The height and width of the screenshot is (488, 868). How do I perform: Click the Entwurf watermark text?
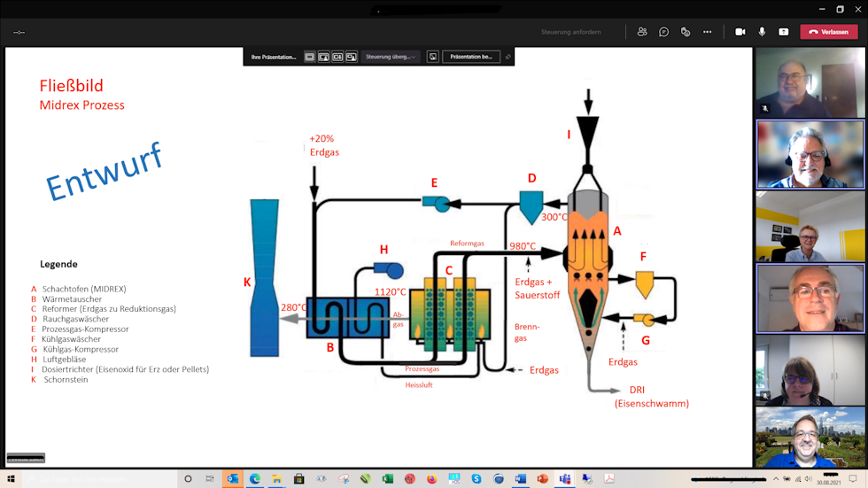point(105,171)
